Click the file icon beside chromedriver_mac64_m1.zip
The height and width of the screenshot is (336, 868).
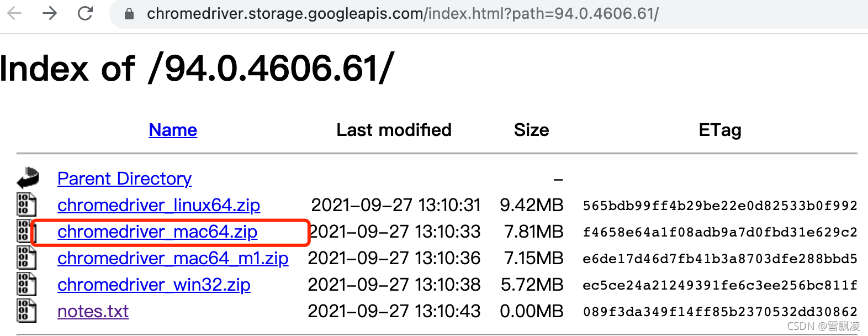click(25, 258)
